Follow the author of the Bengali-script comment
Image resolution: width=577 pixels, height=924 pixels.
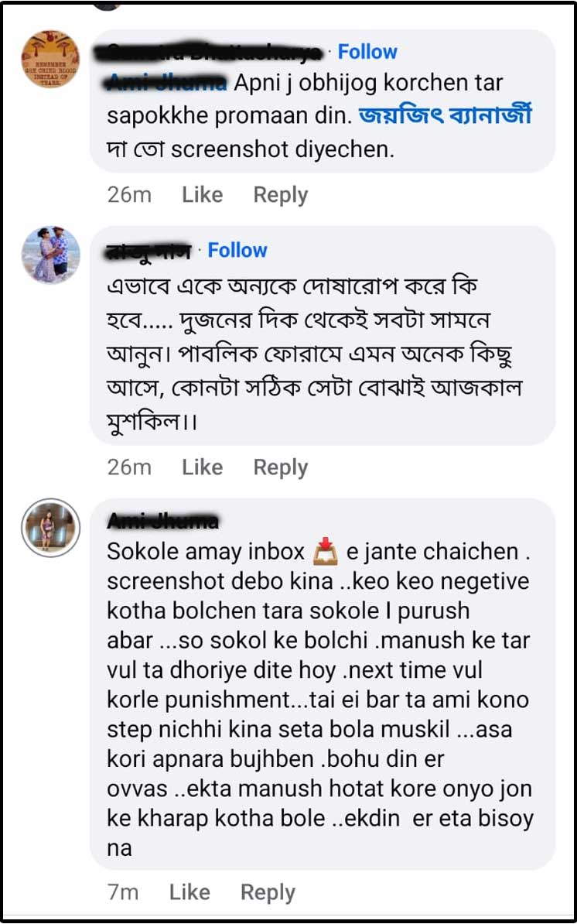tap(237, 250)
